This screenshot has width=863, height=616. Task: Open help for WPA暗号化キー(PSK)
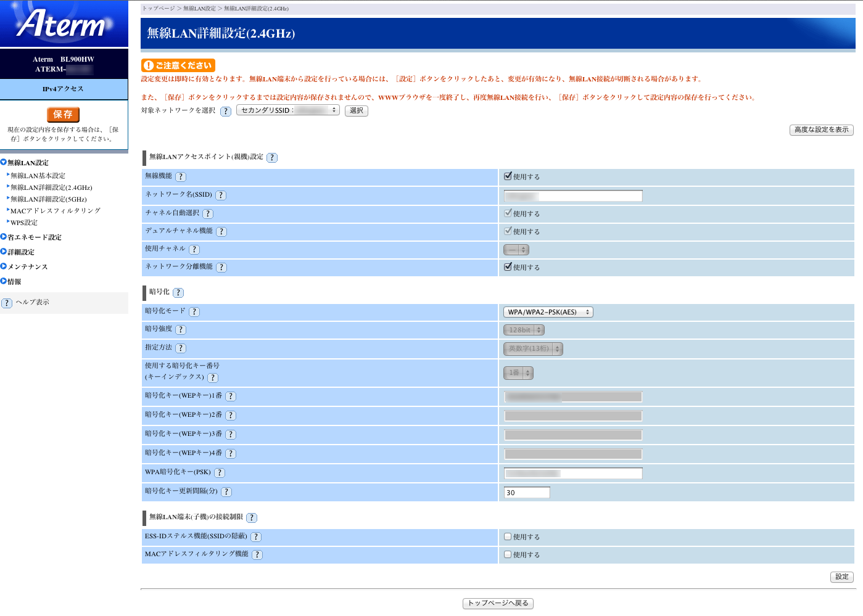coord(220,473)
